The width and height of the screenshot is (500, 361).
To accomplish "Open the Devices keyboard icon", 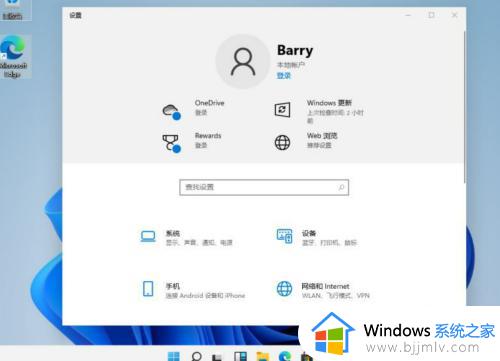I will coord(284,236).
